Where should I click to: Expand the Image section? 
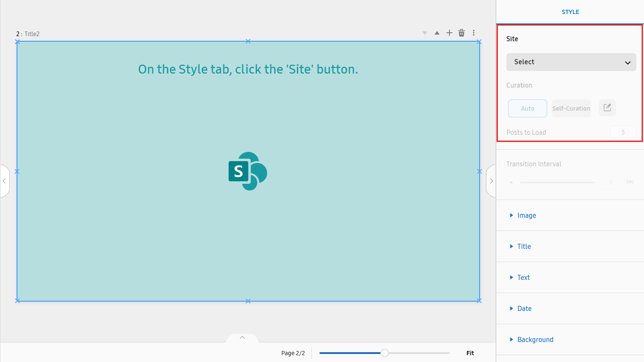526,215
